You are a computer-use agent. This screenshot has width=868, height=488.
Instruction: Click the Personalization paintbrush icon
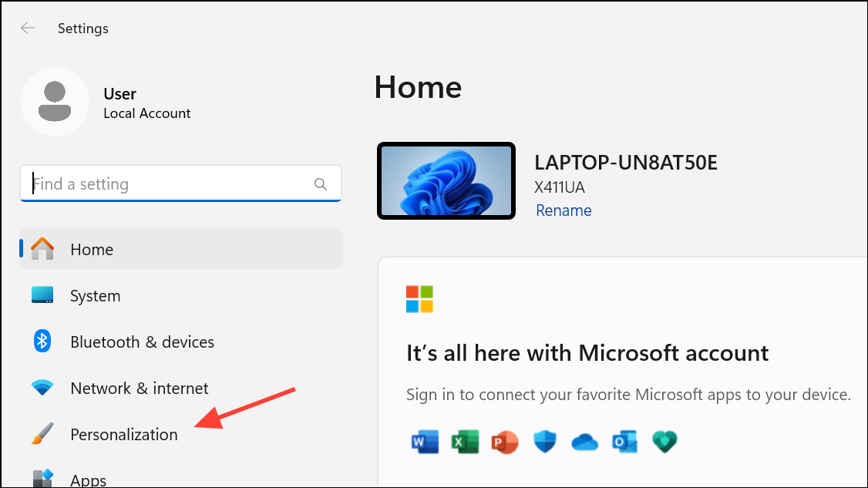(42, 433)
